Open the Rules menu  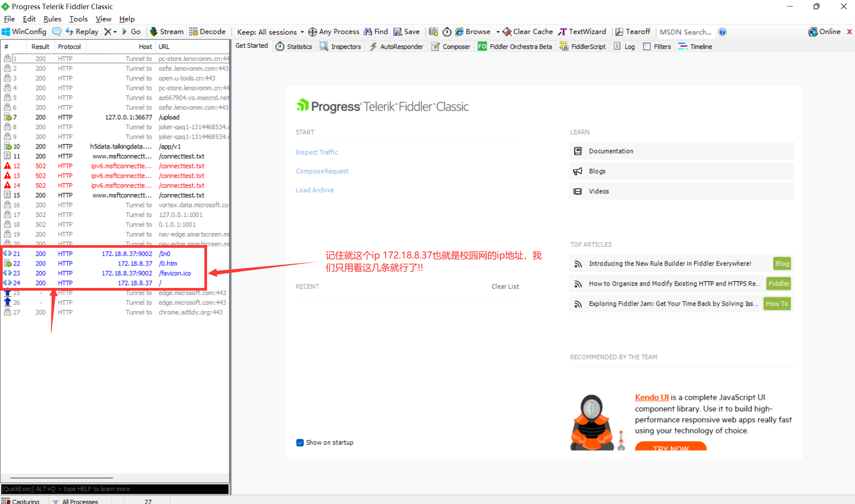52,19
